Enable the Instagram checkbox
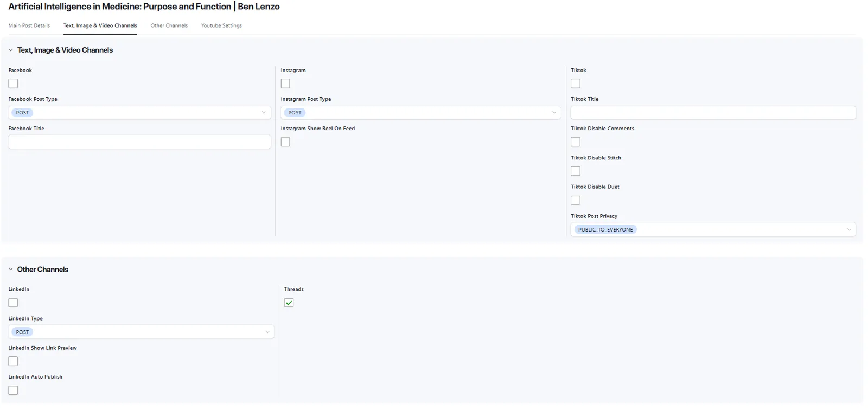 click(x=285, y=84)
